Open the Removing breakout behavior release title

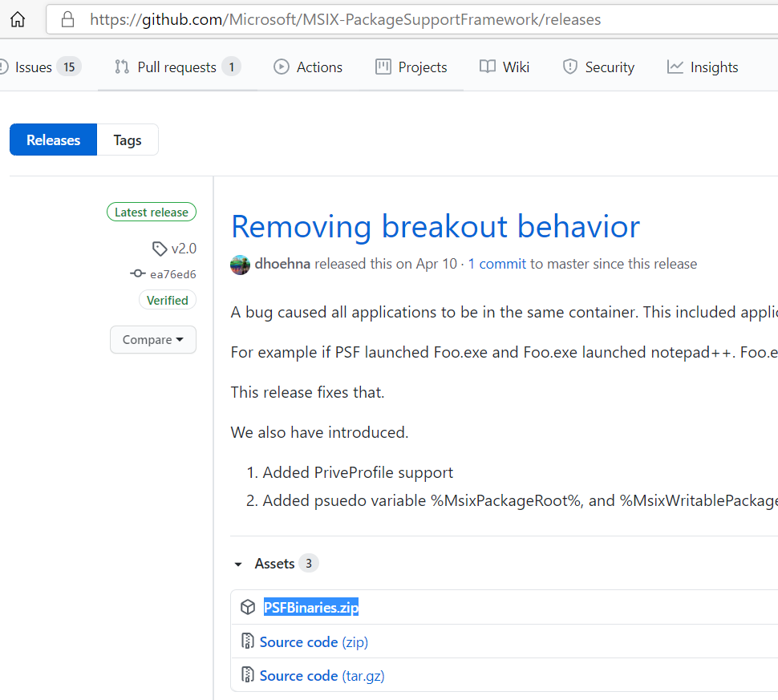click(436, 226)
